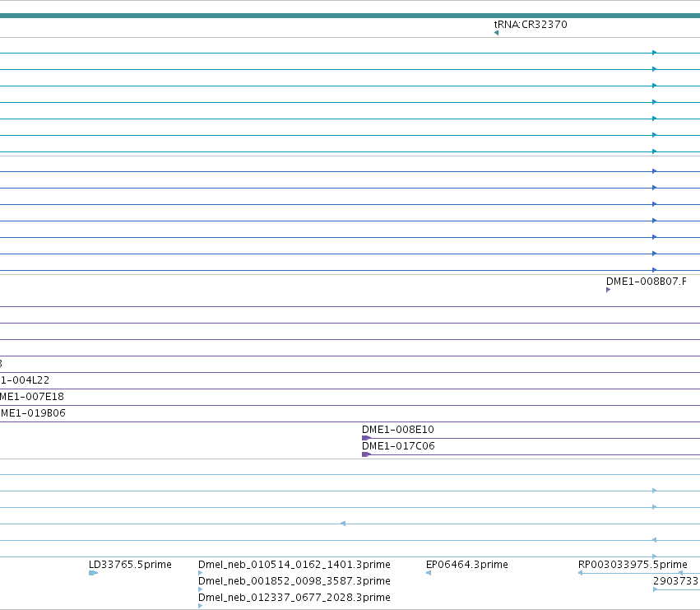
Task: Select arrow glyph under Dmel_neb_001852_0098_3587.3prime
Action: pyautogui.click(x=200, y=589)
